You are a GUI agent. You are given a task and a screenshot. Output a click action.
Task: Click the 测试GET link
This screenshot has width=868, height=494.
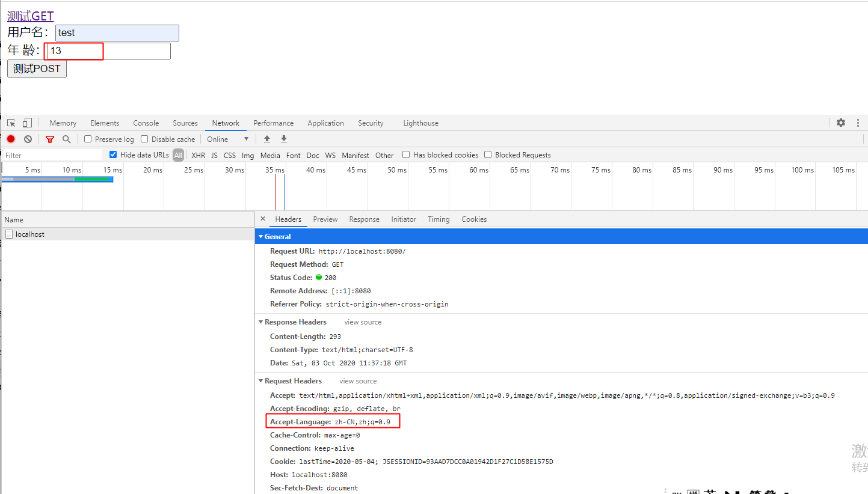coord(30,16)
